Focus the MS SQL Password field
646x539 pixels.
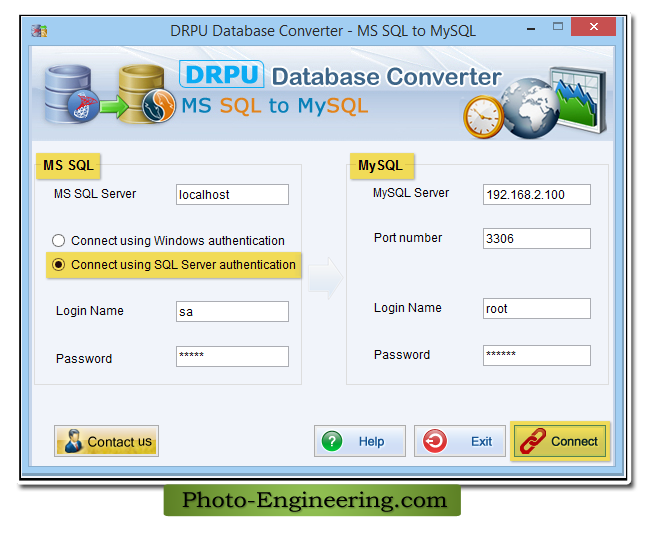232,356
